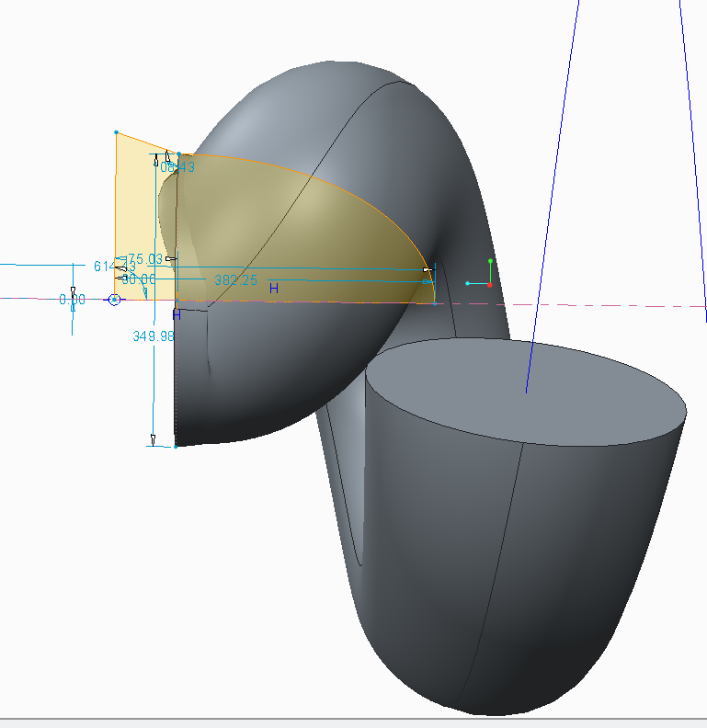707x728 pixels.
Task: Click the dimension at sketch top ending in 43
Action: pyautogui.click(x=178, y=167)
